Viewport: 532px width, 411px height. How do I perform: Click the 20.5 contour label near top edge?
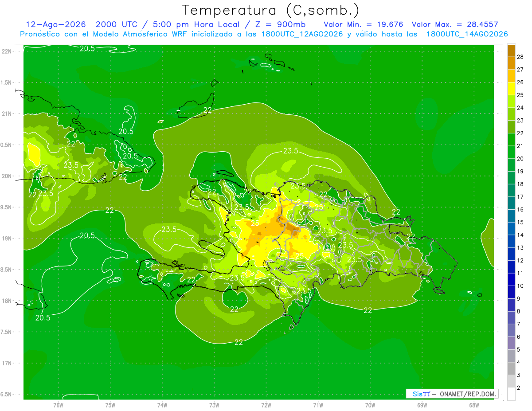pos(87,48)
